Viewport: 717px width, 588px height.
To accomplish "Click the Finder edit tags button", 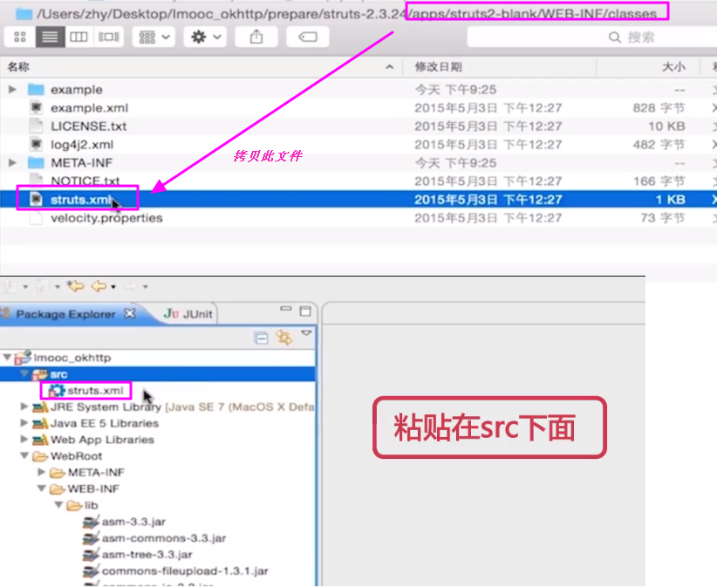I will [308, 37].
